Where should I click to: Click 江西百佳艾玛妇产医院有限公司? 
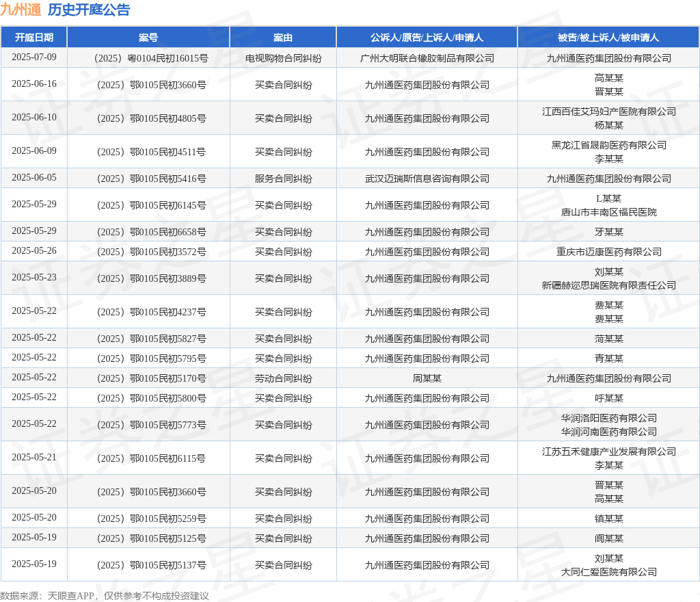[x=609, y=112]
